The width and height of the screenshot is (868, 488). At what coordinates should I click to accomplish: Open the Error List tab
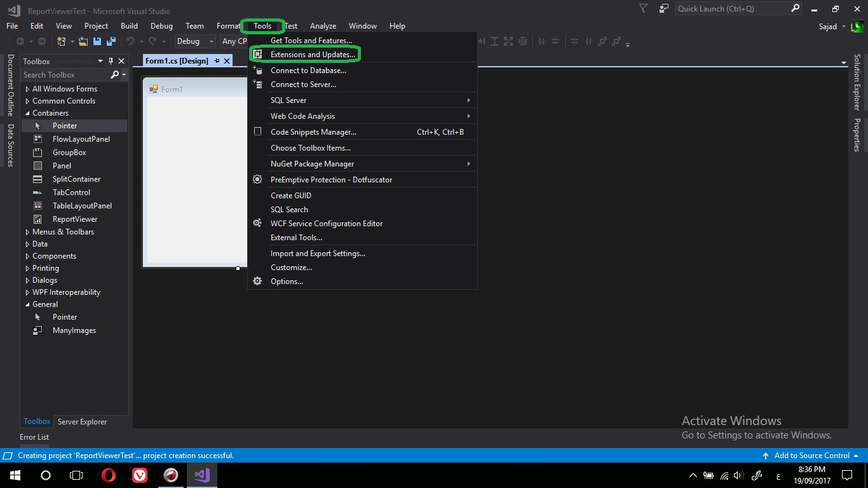point(34,437)
